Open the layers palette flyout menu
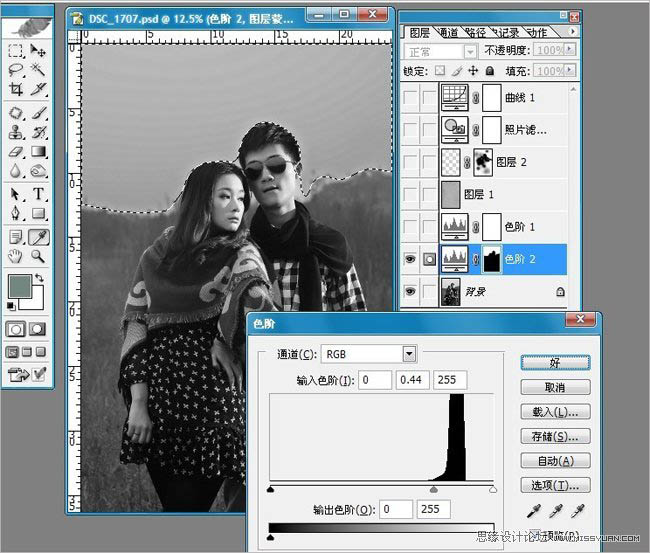The image size is (650, 553). [x=572, y=31]
